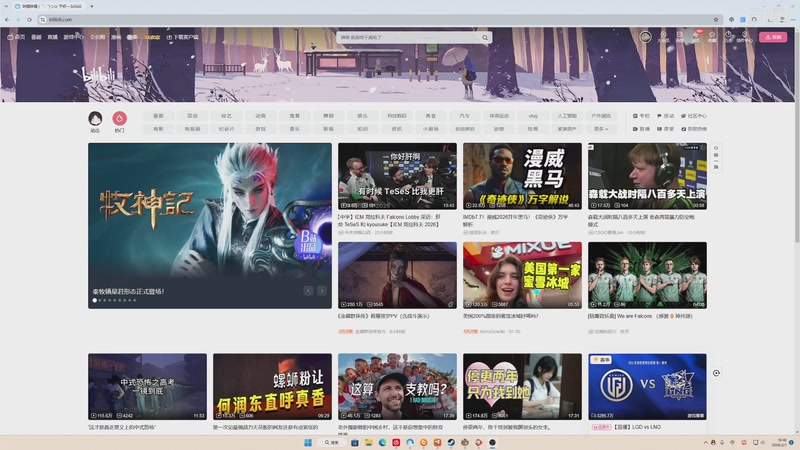This screenshot has height=450, width=800.
Task: Click the browser back arrow
Action: [x=7, y=19]
